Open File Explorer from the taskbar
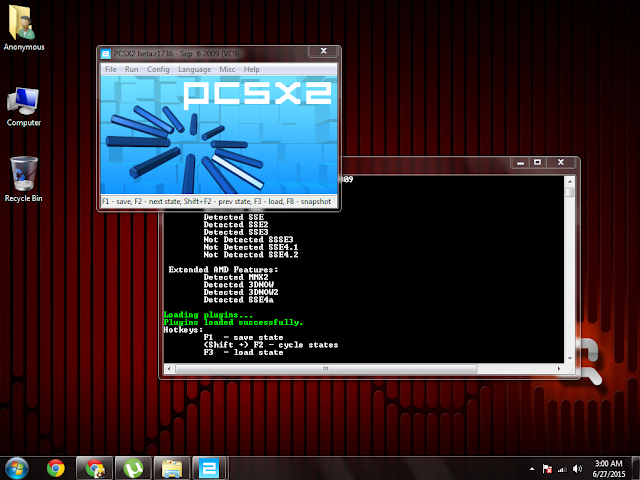 (172, 468)
